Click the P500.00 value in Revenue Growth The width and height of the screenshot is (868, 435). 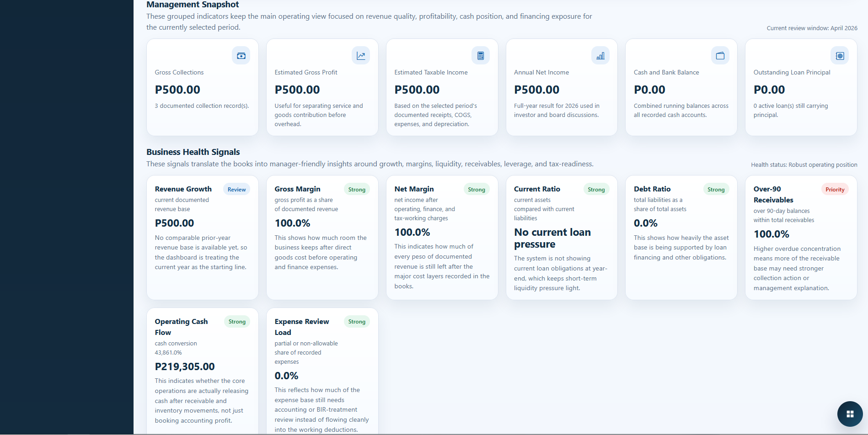(x=174, y=223)
